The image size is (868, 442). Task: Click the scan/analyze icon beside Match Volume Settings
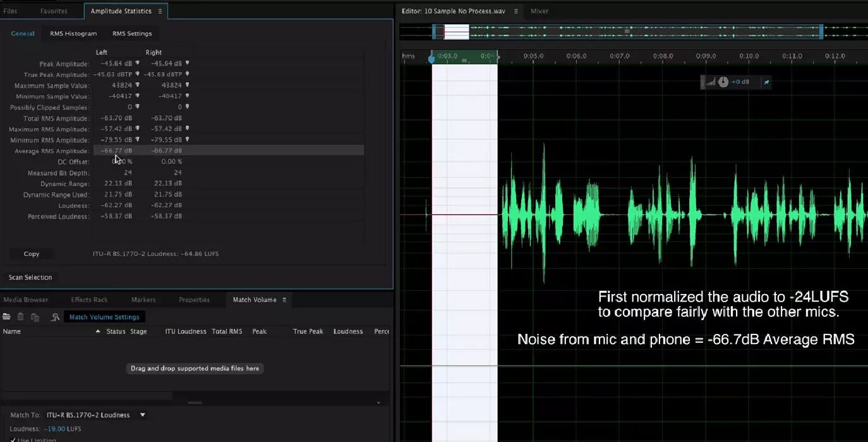pos(55,317)
